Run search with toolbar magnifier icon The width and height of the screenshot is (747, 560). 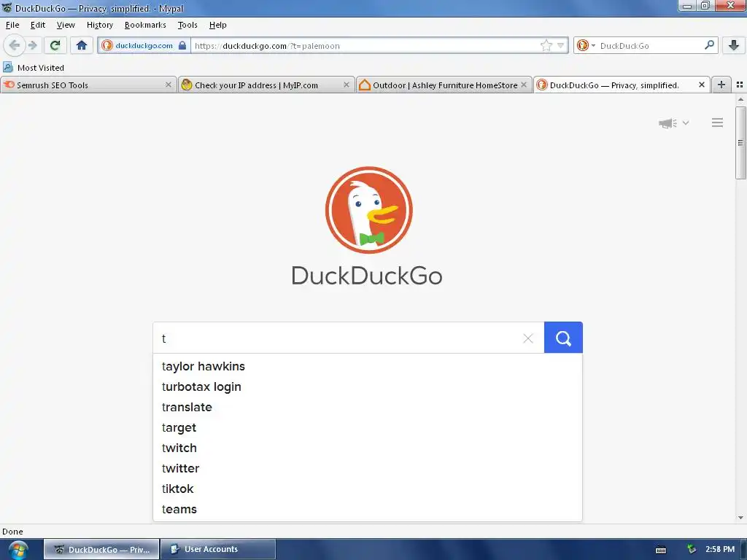click(x=709, y=45)
